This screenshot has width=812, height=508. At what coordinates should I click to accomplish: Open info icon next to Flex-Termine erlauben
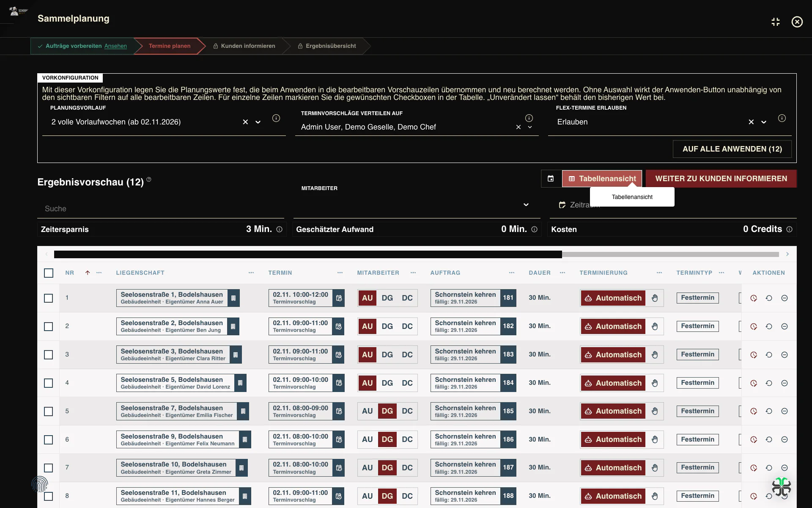(782, 118)
